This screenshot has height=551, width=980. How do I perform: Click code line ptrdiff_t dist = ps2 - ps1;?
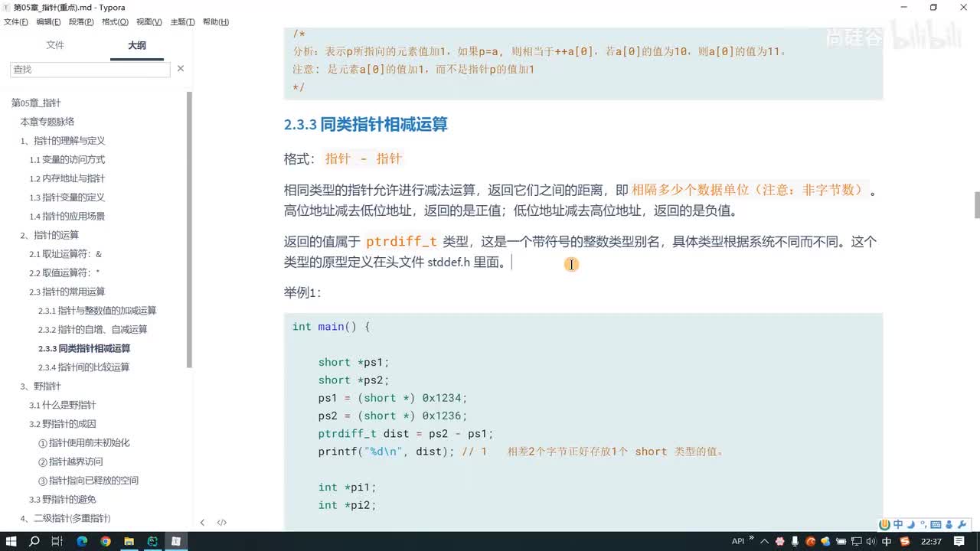tap(406, 434)
